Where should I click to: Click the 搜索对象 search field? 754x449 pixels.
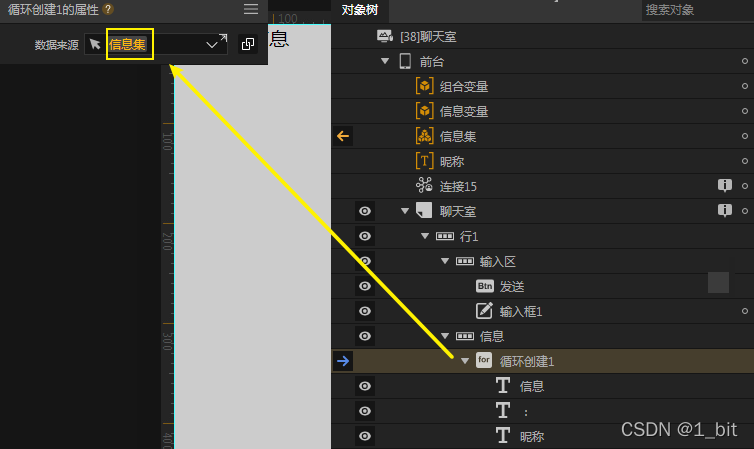click(697, 10)
